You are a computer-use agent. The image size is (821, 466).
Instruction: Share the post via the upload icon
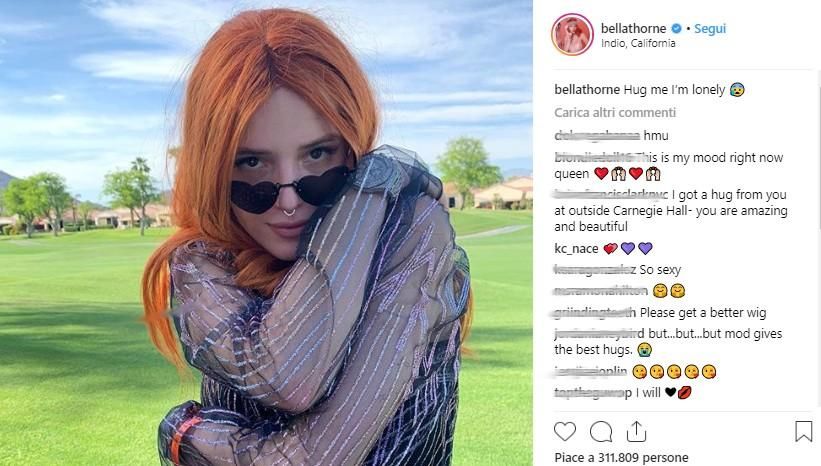pos(636,431)
